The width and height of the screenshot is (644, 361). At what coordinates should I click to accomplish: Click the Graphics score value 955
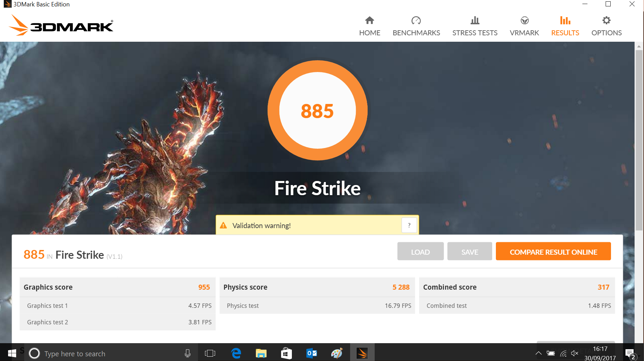[x=204, y=287]
